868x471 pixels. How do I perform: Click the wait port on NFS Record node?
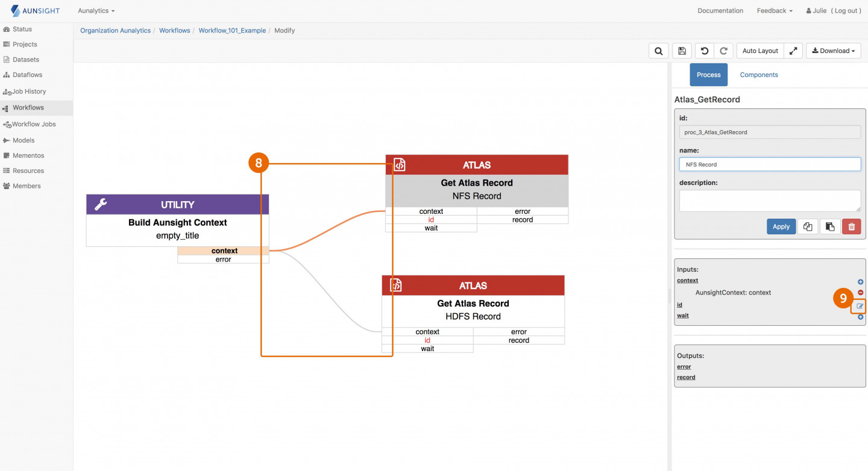click(431, 228)
